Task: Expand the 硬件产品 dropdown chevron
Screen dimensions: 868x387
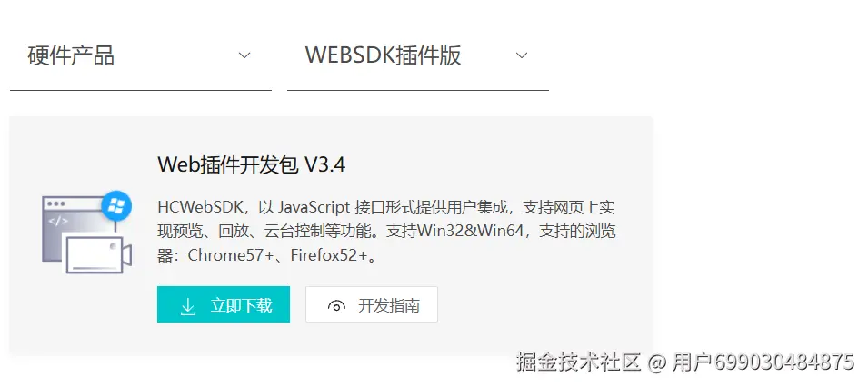Action: 244,55
